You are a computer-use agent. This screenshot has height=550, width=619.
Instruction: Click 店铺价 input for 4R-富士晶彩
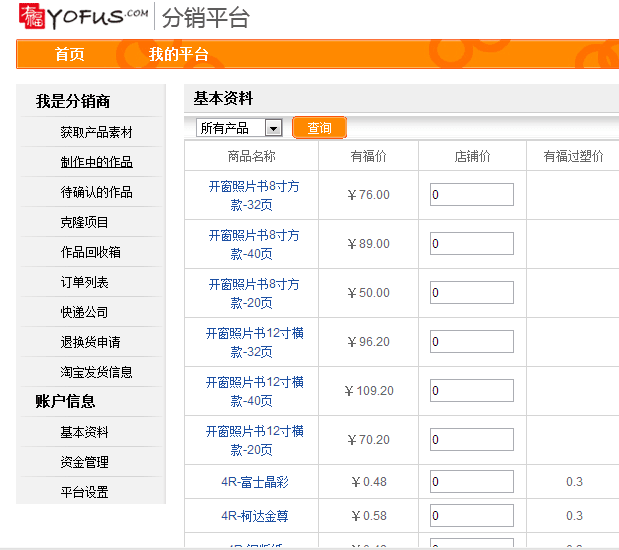(x=471, y=482)
